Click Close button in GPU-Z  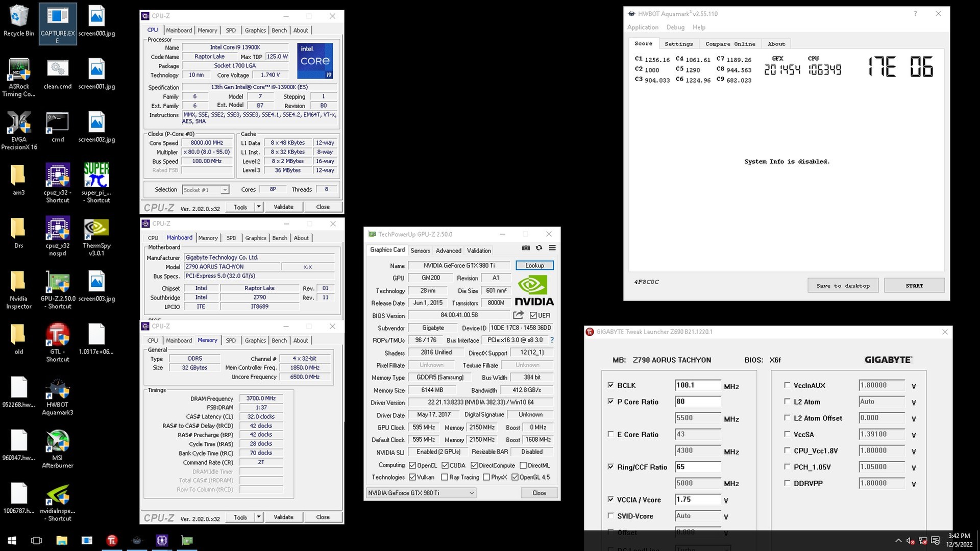click(539, 493)
